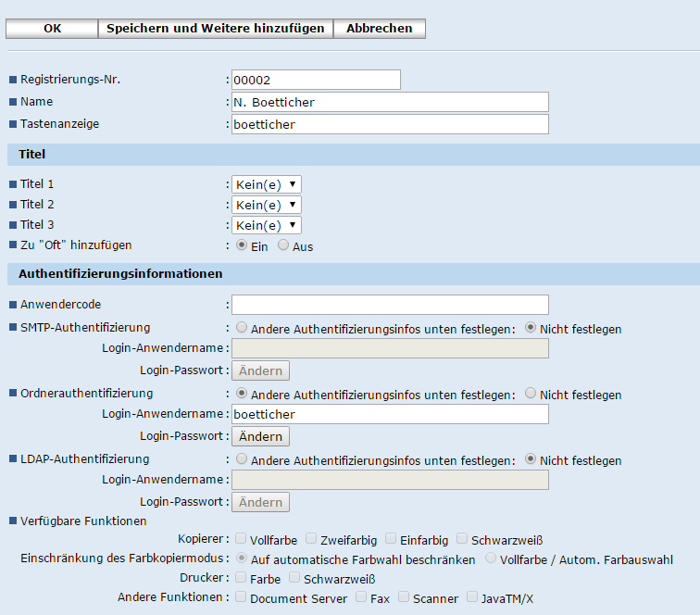Expand the Titel 3 dropdown

(x=267, y=225)
